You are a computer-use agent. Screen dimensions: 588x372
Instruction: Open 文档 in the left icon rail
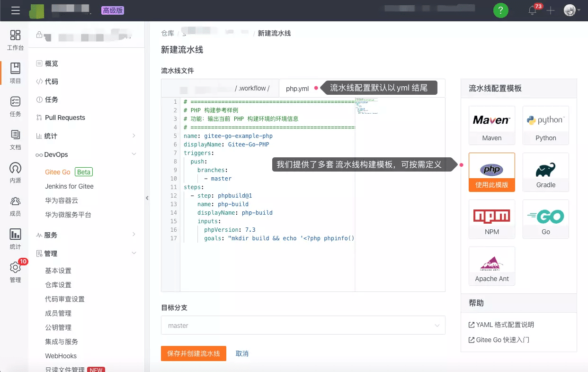pyautogui.click(x=15, y=140)
